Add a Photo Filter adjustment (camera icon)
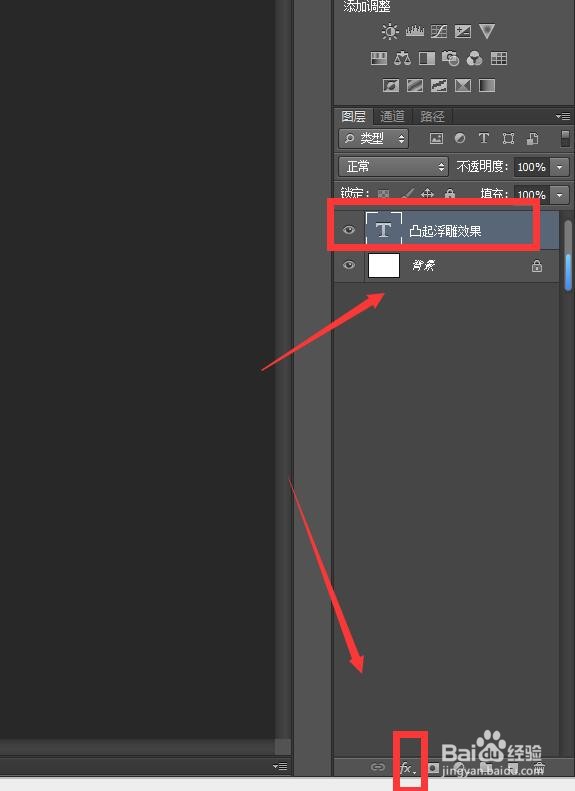Image resolution: width=575 pixels, height=791 pixels. click(x=450, y=59)
